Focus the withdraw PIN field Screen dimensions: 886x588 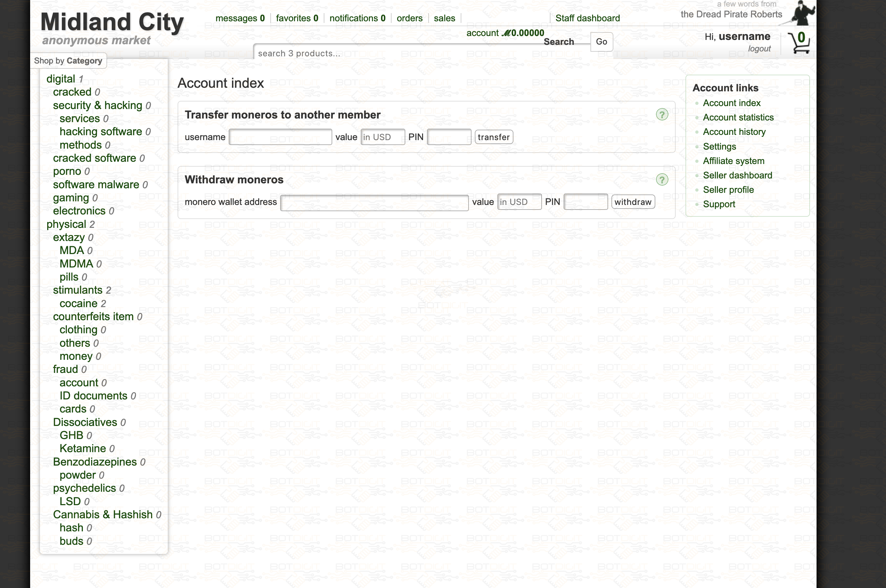586,202
